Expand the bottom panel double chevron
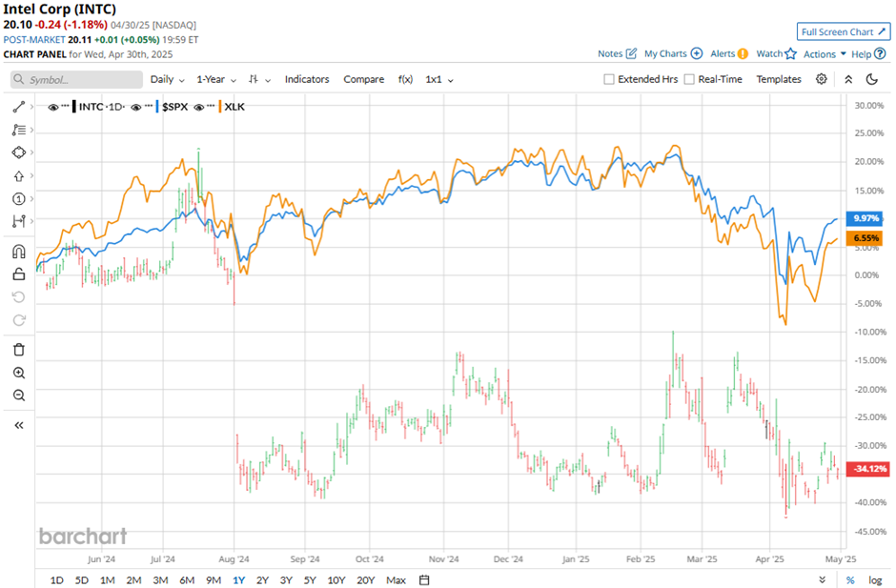The width and height of the screenshot is (896, 588). coord(823,580)
